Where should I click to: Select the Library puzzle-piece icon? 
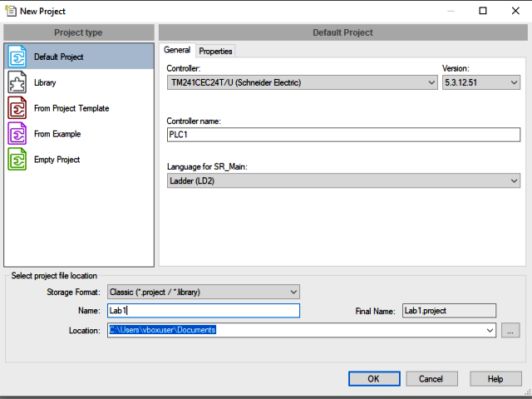(18, 83)
